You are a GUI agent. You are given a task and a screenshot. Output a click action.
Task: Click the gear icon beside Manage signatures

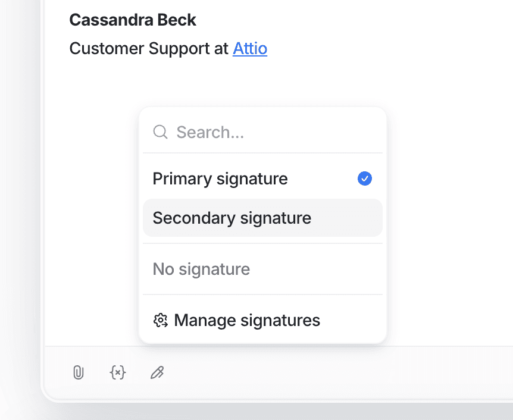click(x=160, y=321)
